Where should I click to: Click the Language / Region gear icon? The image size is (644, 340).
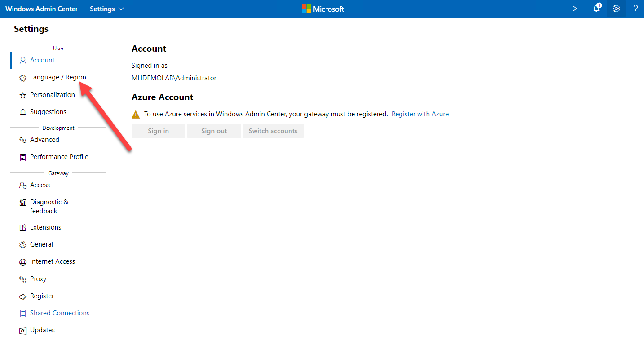pos(23,78)
